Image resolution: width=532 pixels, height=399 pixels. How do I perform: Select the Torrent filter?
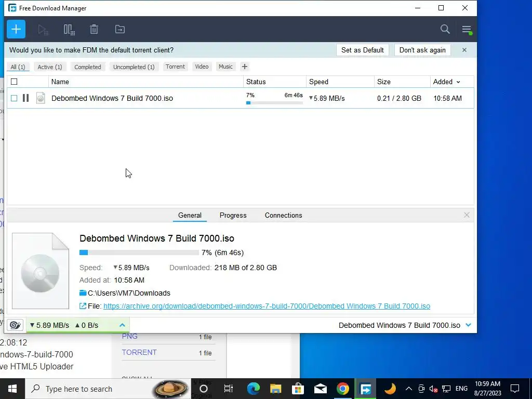point(176,66)
